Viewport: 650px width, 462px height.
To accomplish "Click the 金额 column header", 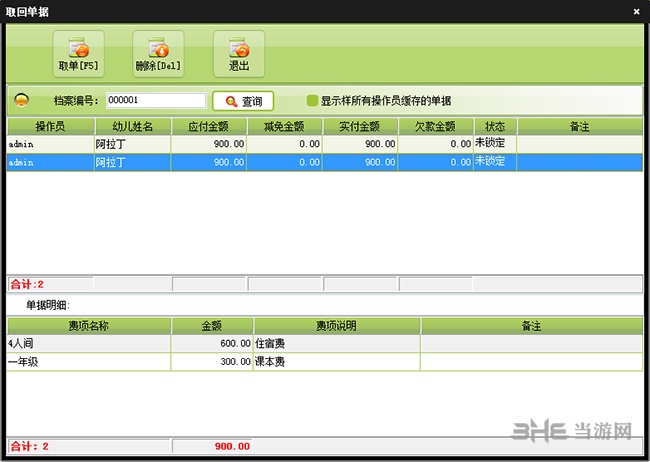I will 212,326.
